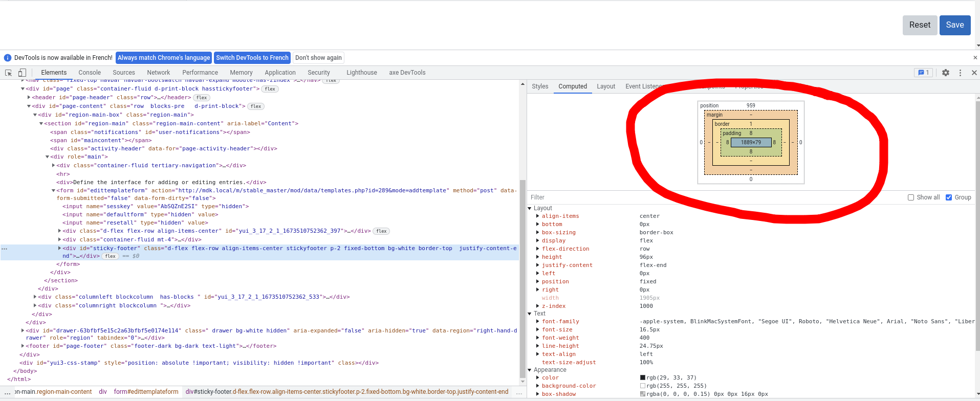Viewport: 980px width, 401px height.
Task: Collapse the Appearance property group
Action: [x=530, y=370]
